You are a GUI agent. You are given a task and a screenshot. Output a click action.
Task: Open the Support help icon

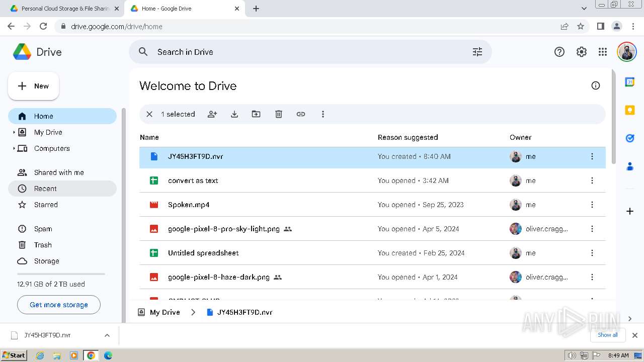[559, 52]
